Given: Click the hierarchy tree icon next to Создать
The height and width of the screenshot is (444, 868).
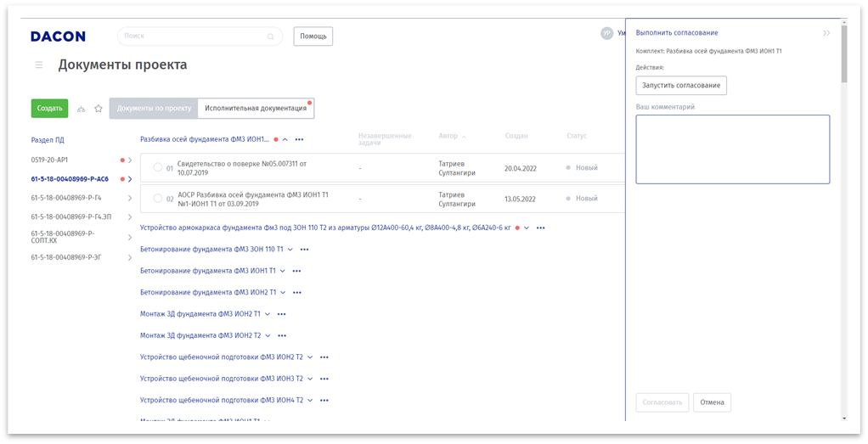Looking at the screenshot, I should pos(82,109).
